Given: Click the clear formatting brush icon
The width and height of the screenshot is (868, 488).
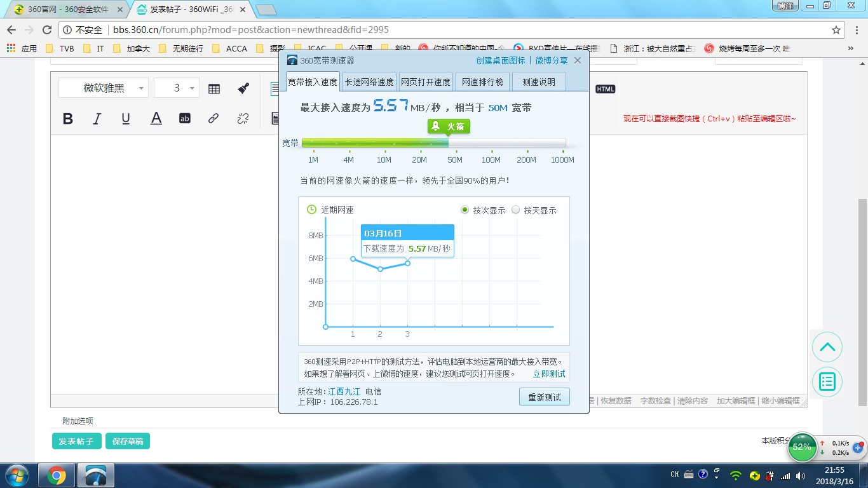Looking at the screenshot, I should click(x=243, y=89).
